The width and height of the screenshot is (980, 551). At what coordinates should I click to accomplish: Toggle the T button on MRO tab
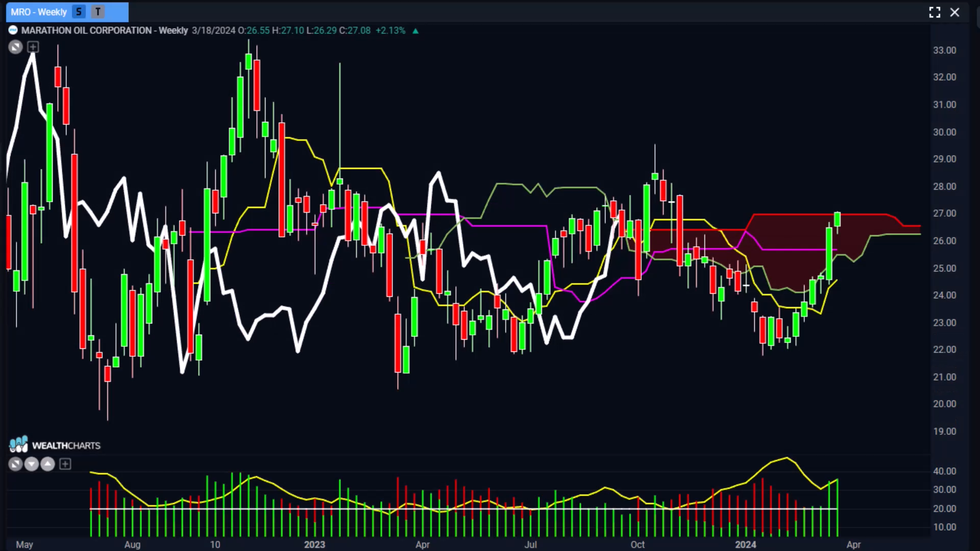(98, 12)
